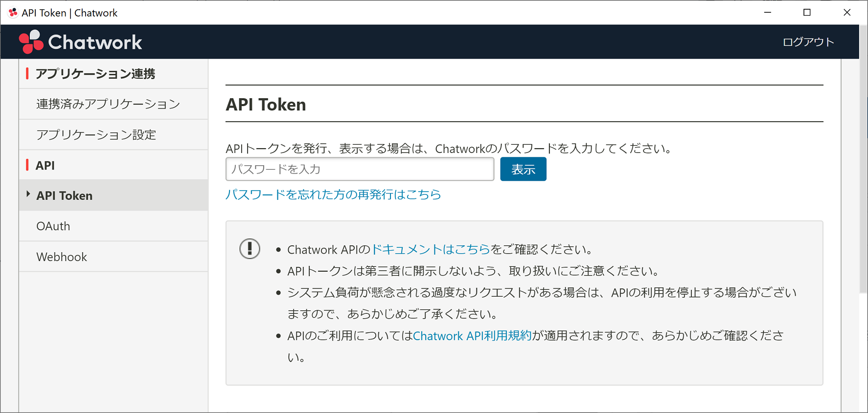Click the 表示 button
Screen dimensions: 868x413
tap(523, 169)
